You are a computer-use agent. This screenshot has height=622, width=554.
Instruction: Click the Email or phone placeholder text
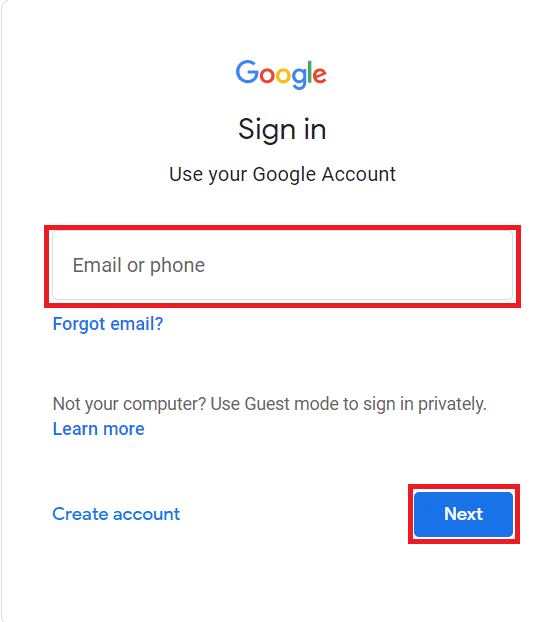click(139, 265)
